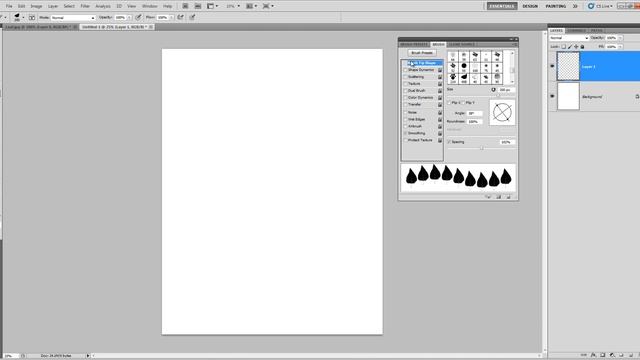Expand more workspaces chevron
Image resolution: width=640 pixels, height=360 pixels.
(575, 6)
